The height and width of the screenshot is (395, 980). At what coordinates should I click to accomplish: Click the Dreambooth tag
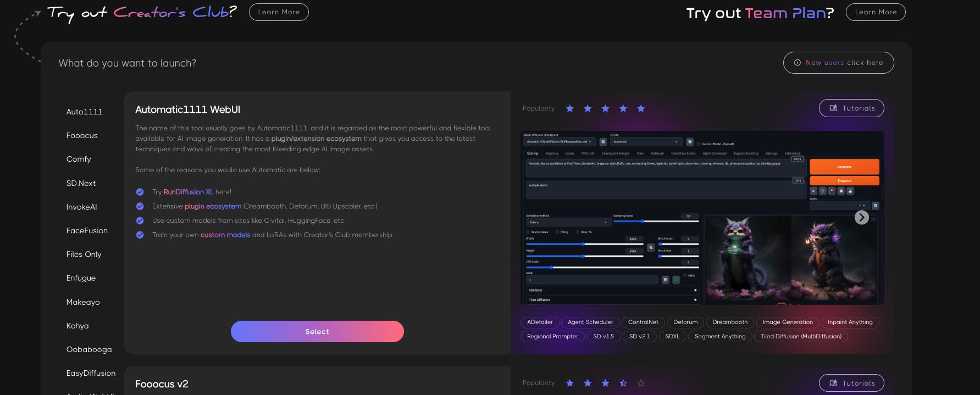[730, 322]
